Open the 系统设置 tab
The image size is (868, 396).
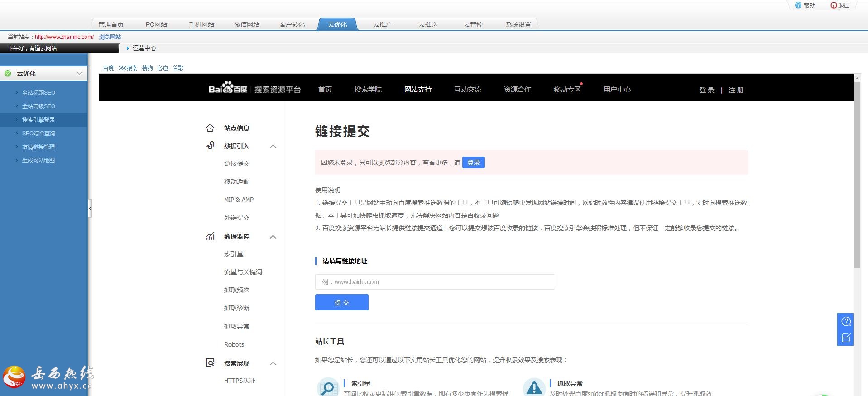click(x=518, y=24)
